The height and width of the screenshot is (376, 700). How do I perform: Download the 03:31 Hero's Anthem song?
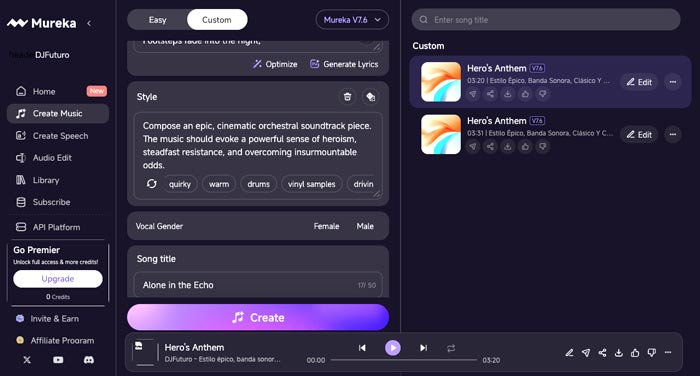click(x=508, y=146)
